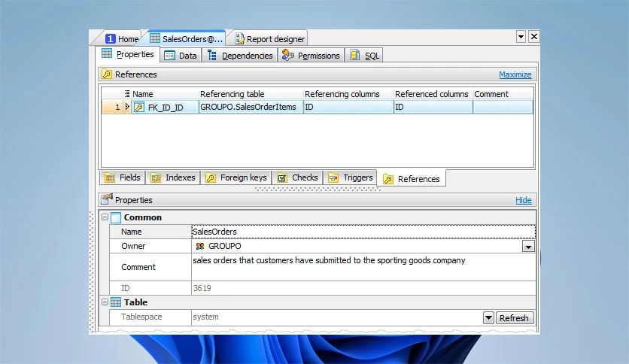Click the Report designer tab icon
This screenshot has width=629, height=364.
[239, 39]
